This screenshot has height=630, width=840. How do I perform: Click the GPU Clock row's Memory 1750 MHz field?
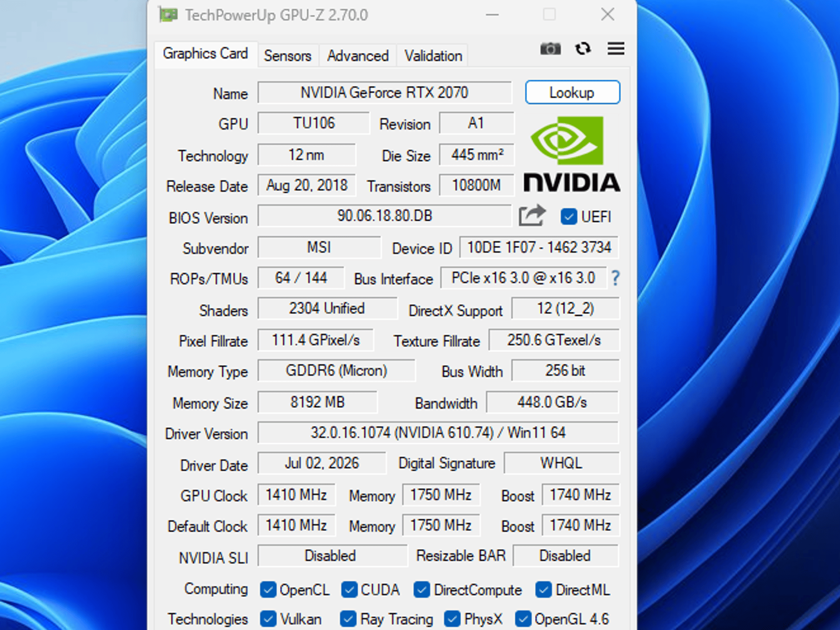(441, 495)
